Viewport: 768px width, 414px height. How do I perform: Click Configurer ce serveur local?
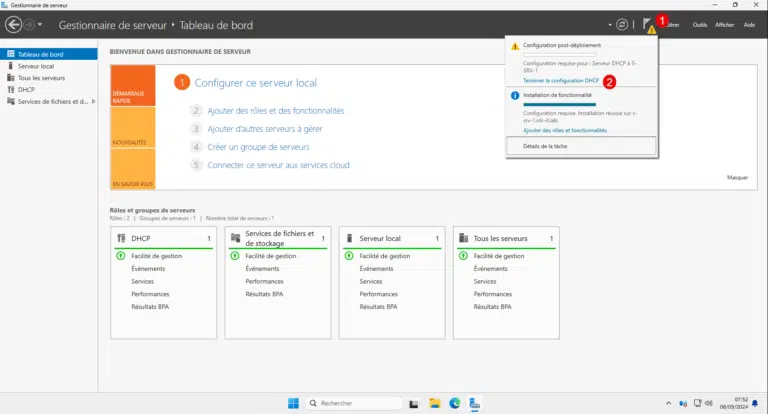click(256, 83)
